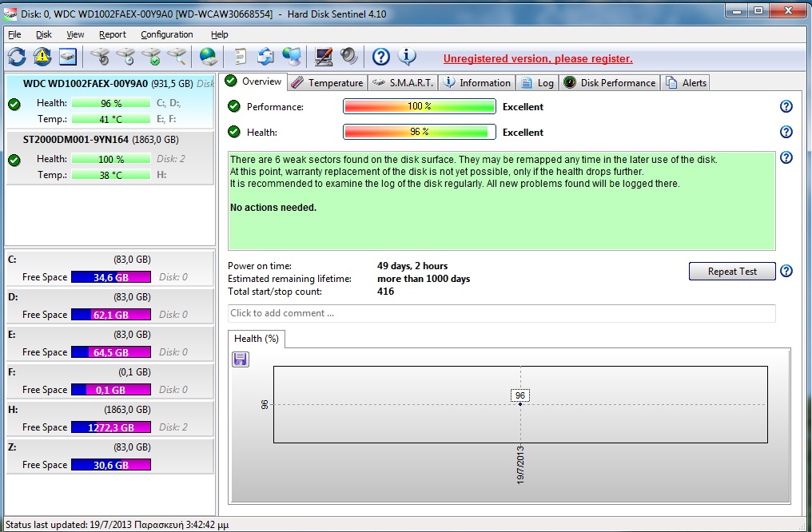
Task: Click the H: free space 1272,3 GB bar
Action: pos(111,427)
